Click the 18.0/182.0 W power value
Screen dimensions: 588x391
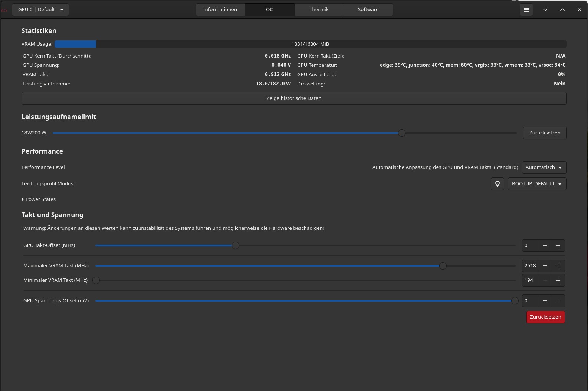[x=273, y=84]
